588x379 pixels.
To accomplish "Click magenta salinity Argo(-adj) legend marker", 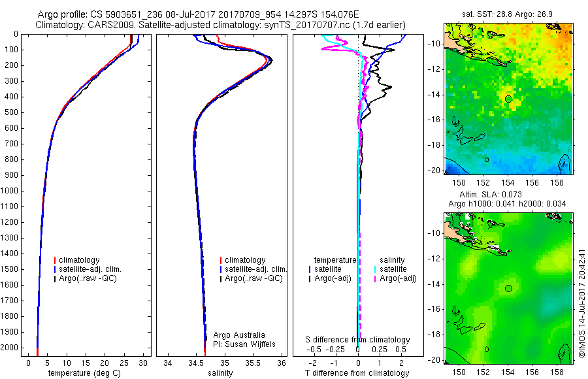I will tap(375, 279).
